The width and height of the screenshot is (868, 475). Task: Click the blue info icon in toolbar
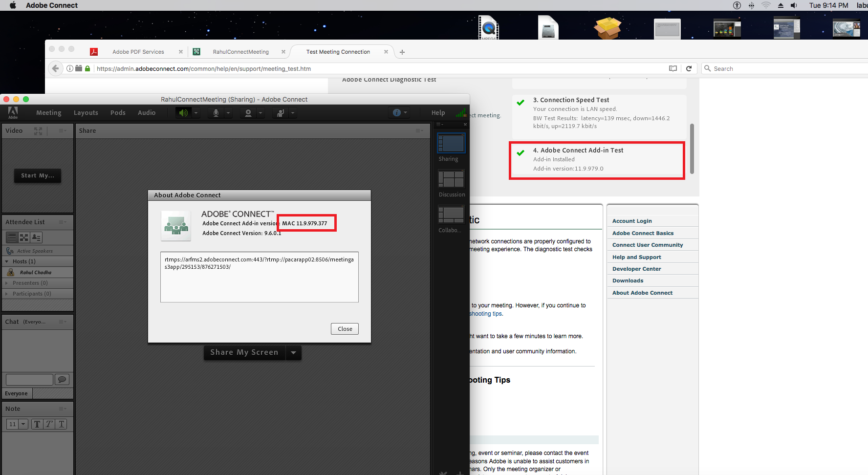tap(397, 113)
